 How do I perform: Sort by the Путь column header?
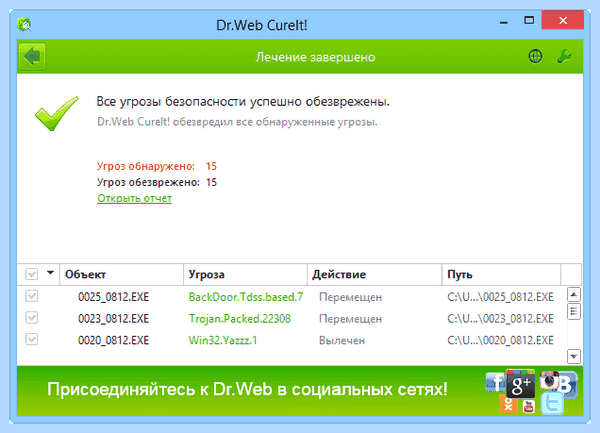point(501,274)
